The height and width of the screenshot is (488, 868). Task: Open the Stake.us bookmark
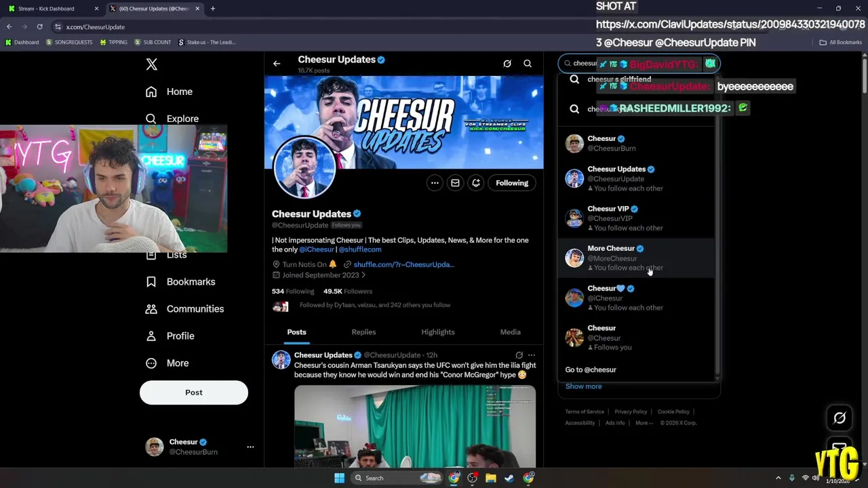[207, 43]
